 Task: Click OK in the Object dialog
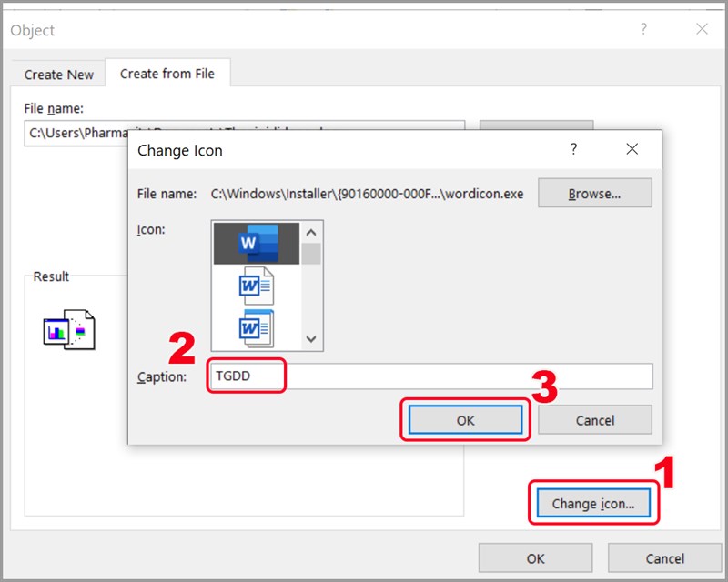tap(535, 557)
